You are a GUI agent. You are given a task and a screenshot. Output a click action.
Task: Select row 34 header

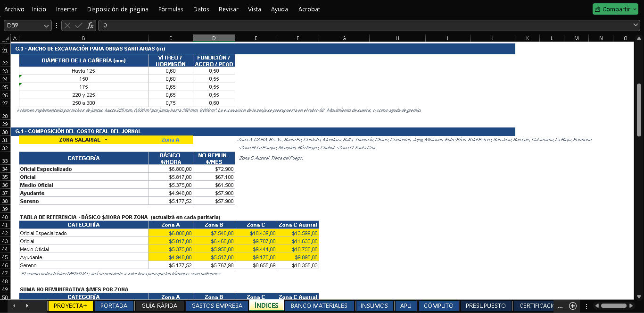5,169
